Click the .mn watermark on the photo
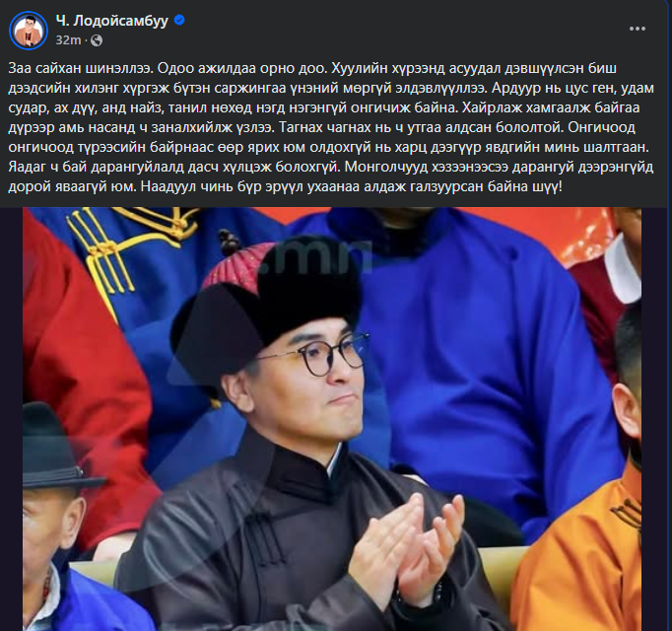The height and width of the screenshot is (631, 672). [316, 256]
